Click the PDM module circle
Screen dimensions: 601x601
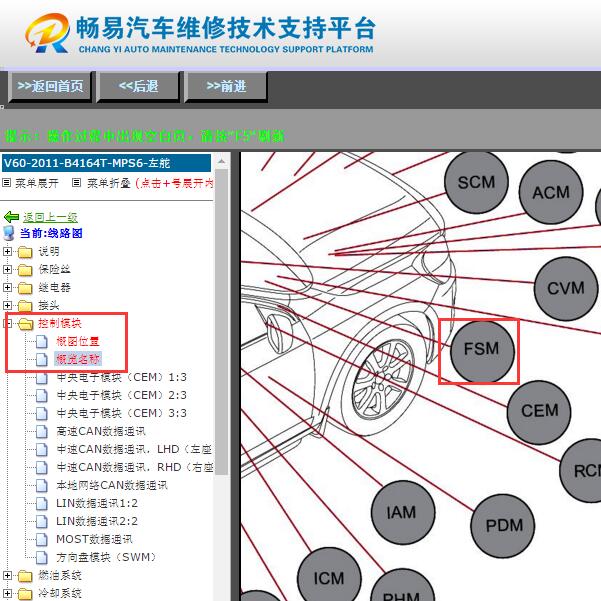(502, 525)
